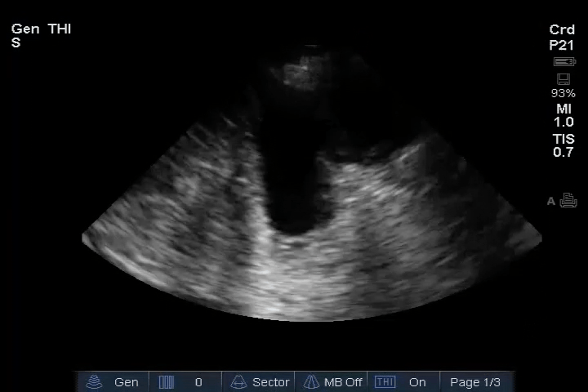Toggle the MB Off setting
Image resolution: width=588 pixels, height=392 pixels.
(x=343, y=382)
